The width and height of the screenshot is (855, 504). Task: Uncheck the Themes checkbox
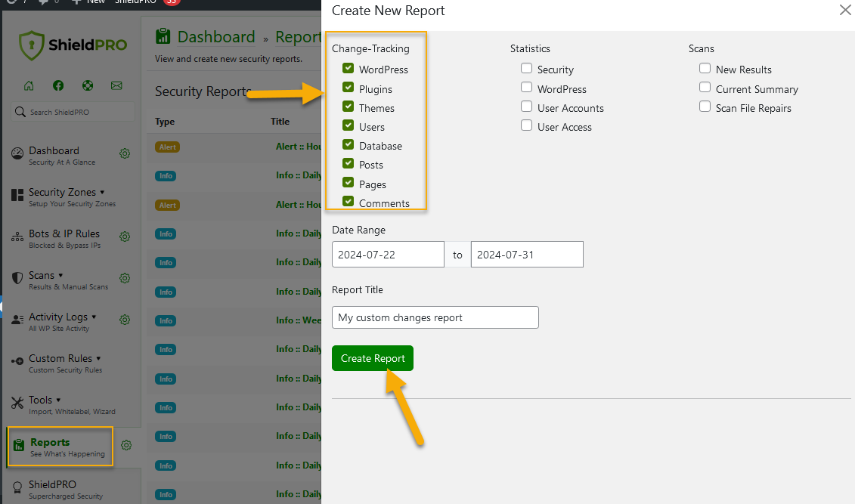tap(348, 107)
